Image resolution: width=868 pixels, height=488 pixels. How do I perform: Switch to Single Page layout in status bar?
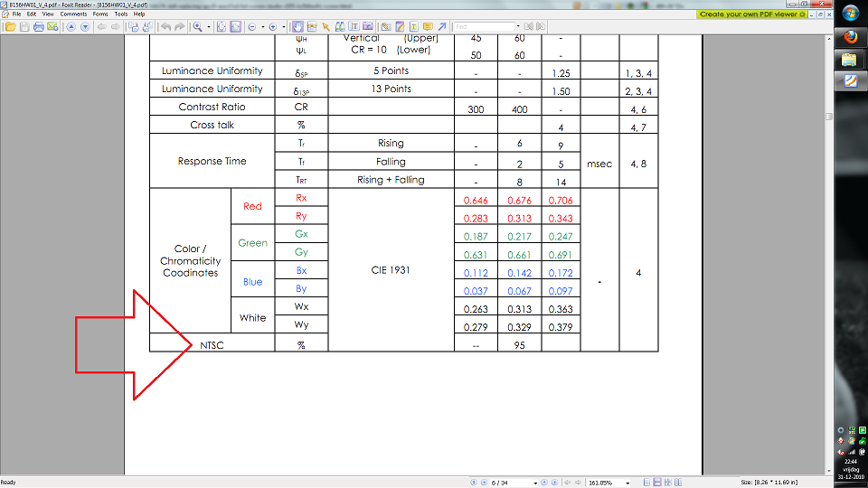[x=646, y=483]
